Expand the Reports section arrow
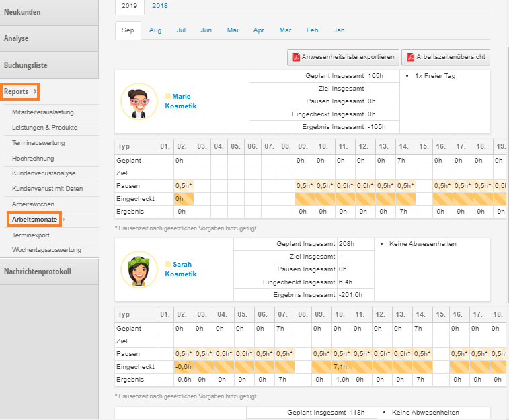Viewport: 509px width, 420px height. pyautogui.click(x=35, y=91)
